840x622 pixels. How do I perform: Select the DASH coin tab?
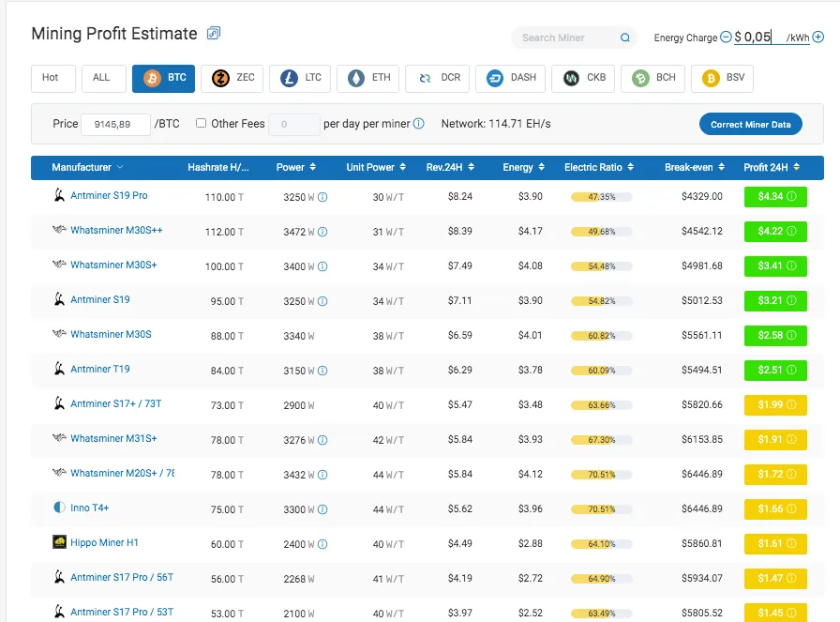click(511, 78)
